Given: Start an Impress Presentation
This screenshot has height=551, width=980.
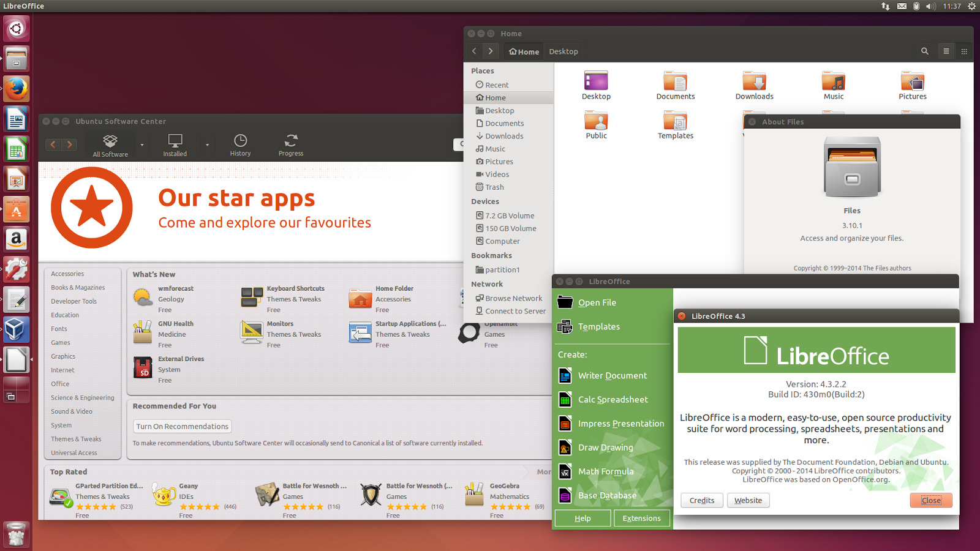Looking at the screenshot, I should pos(621,423).
